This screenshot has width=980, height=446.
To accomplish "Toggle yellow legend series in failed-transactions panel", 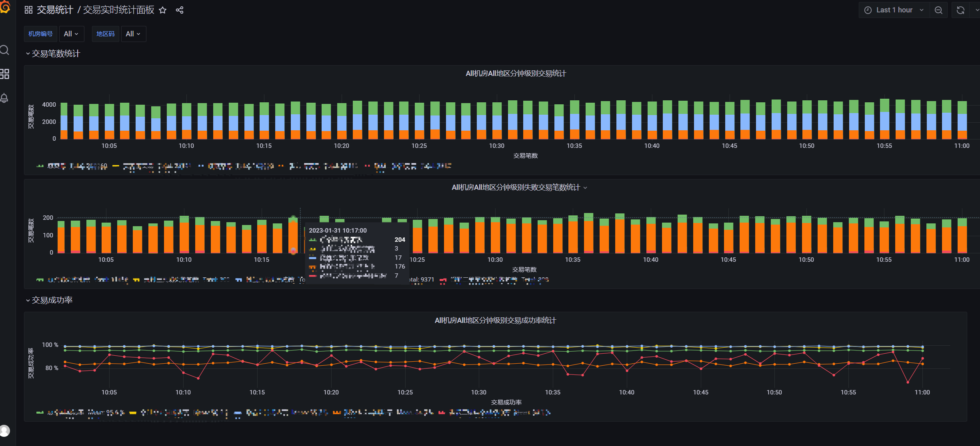I will click(181, 280).
